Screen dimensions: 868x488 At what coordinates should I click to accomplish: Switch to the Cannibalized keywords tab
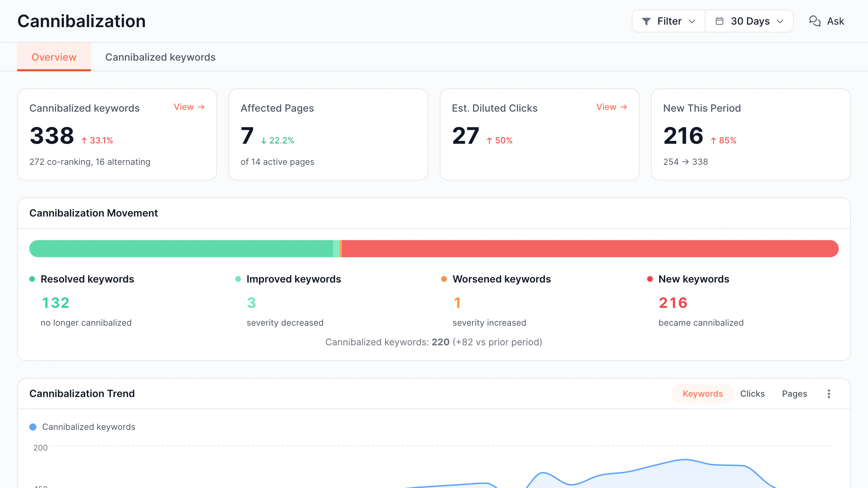coord(160,57)
